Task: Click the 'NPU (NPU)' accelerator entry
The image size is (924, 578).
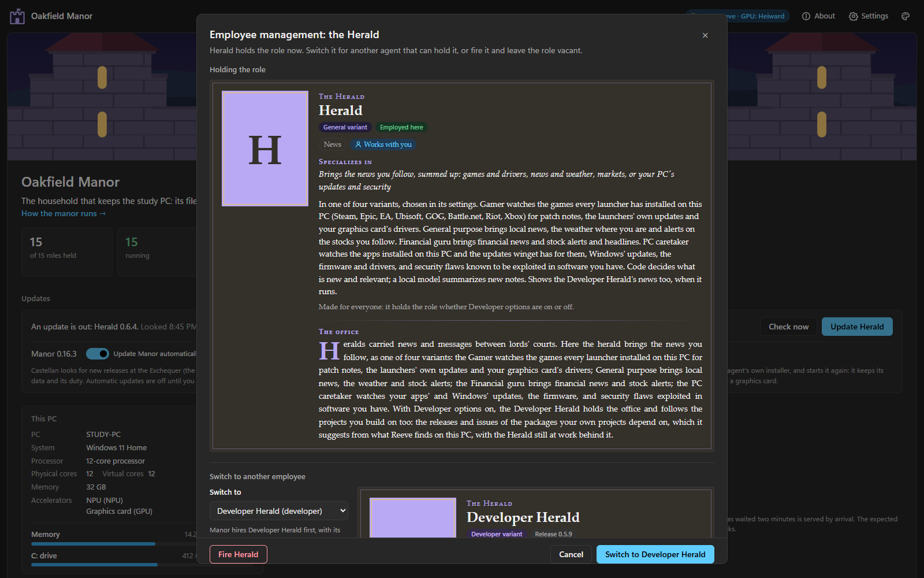Action: (105, 500)
